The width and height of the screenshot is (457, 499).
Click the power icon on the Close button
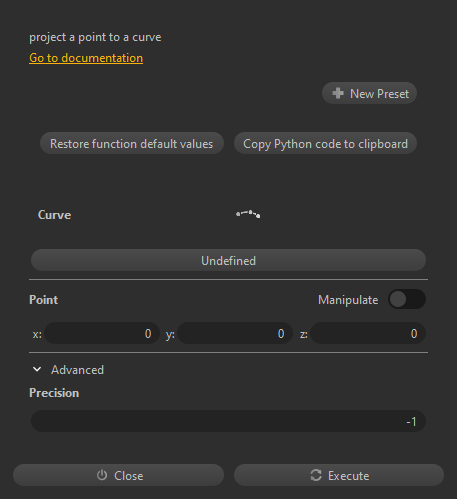pos(102,475)
